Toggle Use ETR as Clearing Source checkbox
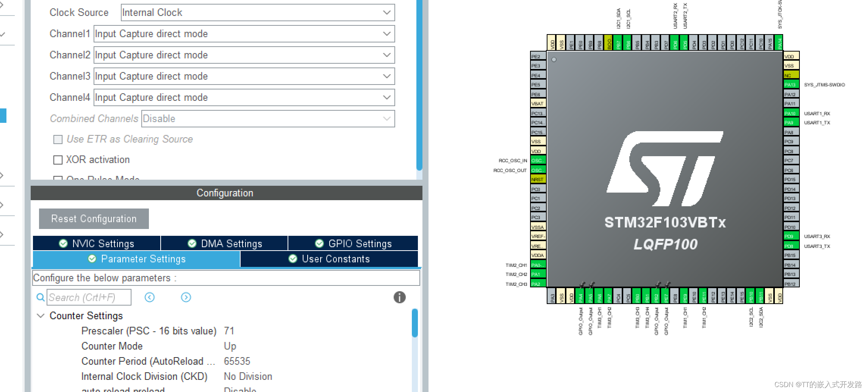The image size is (868, 392). tap(58, 140)
